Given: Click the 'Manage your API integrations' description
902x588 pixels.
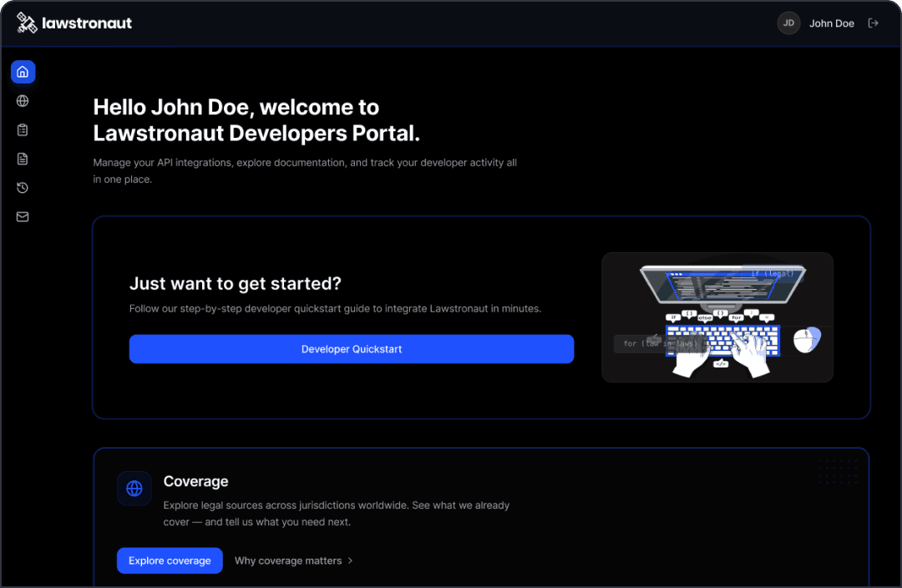Looking at the screenshot, I should 305,171.
